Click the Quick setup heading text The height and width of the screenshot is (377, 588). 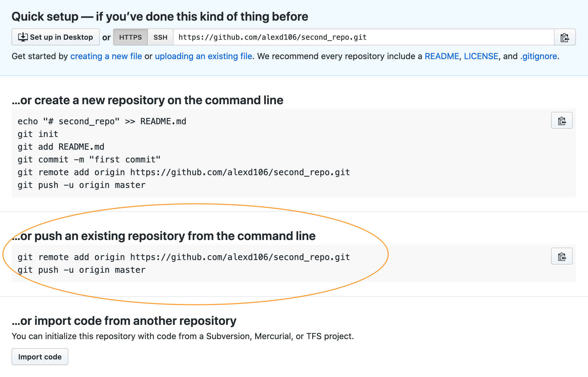click(160, 17)
